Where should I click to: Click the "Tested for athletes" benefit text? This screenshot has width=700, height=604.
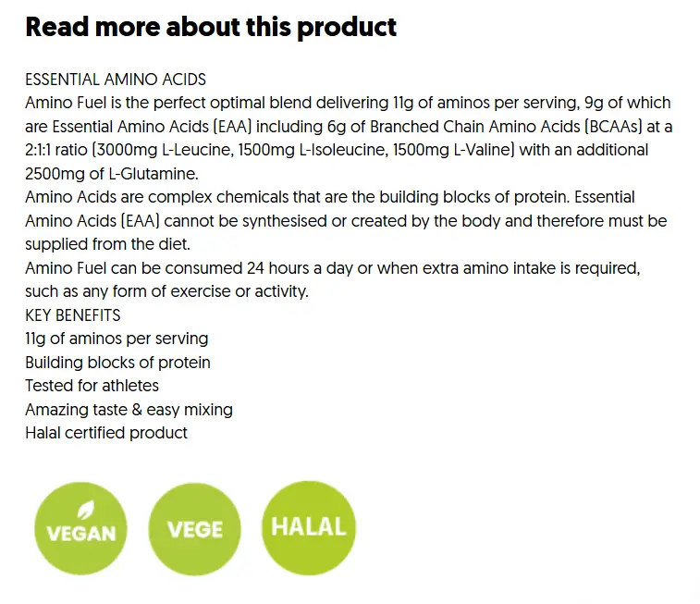point(92,386)
